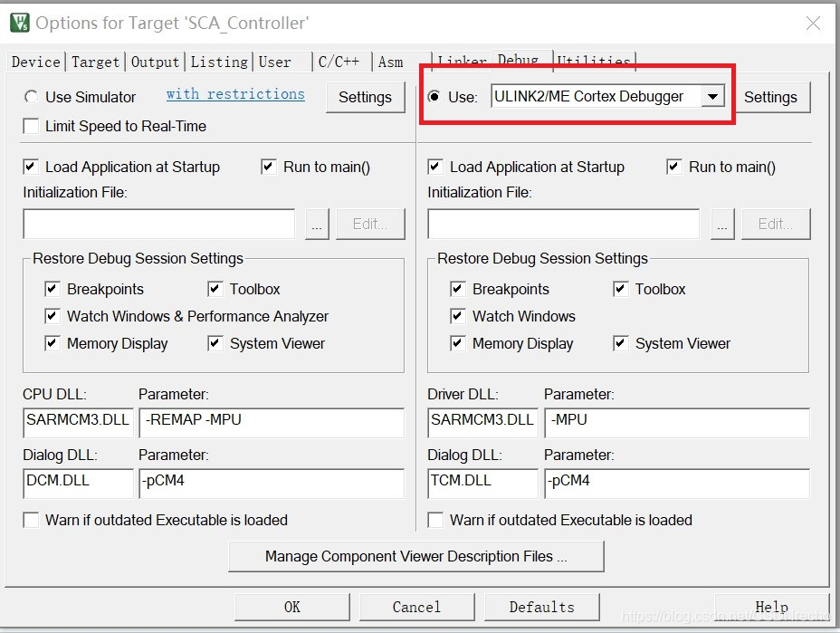The width and height of the screenshot is (840, 633).
Task: Toggle Limit Speed to Real-Time checkbox
Action: [x=31, y=126]
